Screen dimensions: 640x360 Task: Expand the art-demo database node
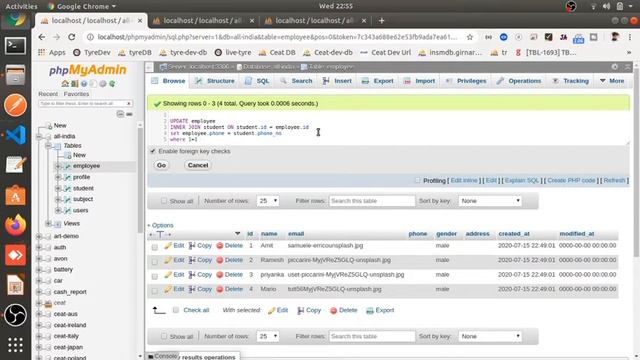(x=39, y=236)
